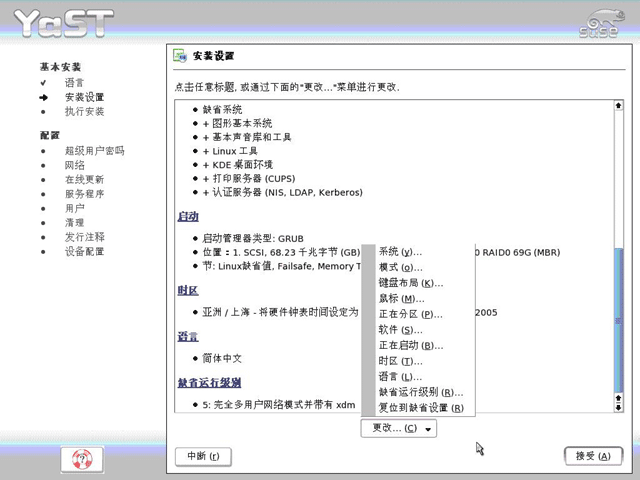Select 正在分区 (P)... in the menu

coord(411,314)
